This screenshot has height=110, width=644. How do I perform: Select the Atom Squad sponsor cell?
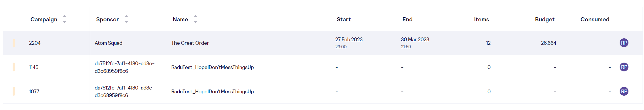(x=108, y=43)
